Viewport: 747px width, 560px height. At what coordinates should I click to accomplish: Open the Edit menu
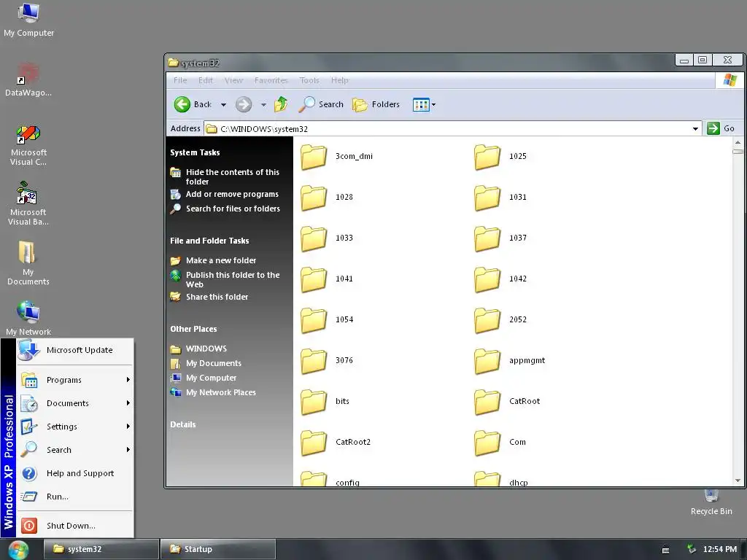pyautogui.click(x=205, y=80)
